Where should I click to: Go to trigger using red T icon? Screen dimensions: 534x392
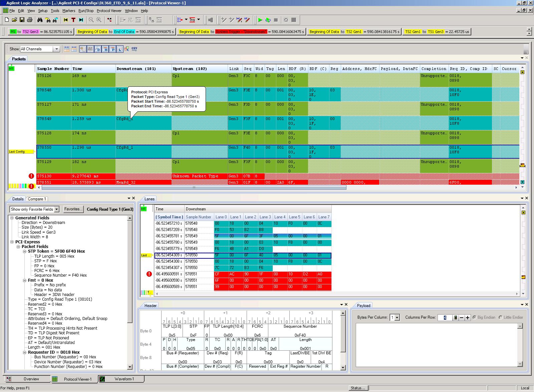click(x=73, y=20)
